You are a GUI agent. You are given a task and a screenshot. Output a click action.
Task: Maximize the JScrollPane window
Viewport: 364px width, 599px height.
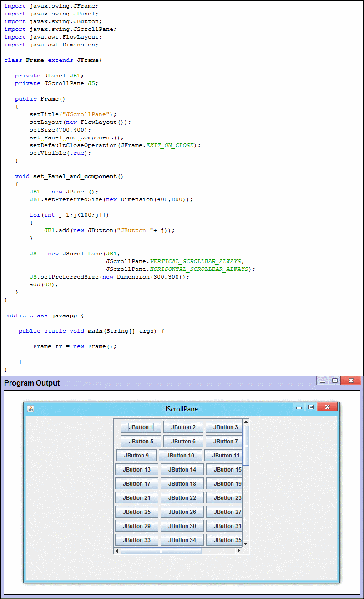[x=311, y=407]
